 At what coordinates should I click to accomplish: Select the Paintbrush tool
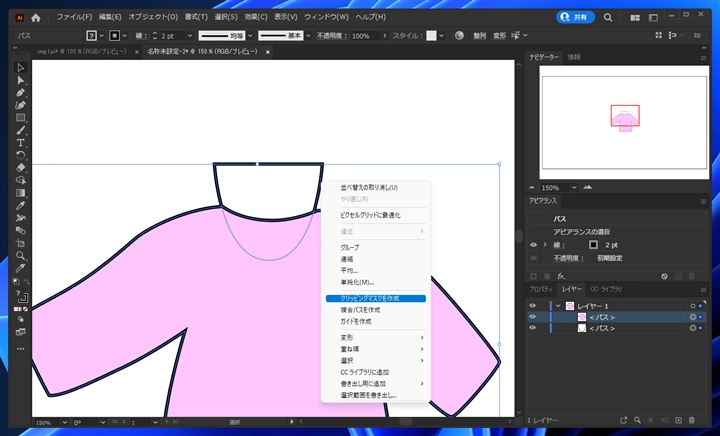pyautogui.click(x=21, y=130)
